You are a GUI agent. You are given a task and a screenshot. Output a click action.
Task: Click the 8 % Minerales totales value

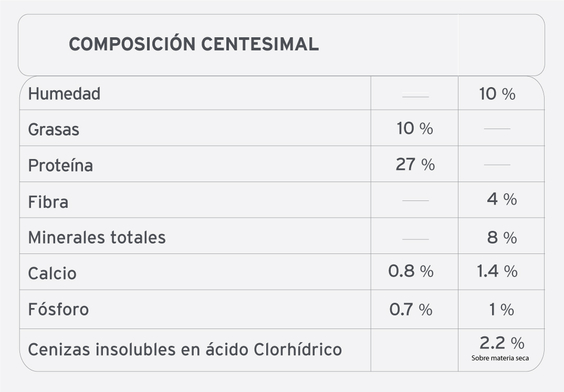[x=502, y=238]
